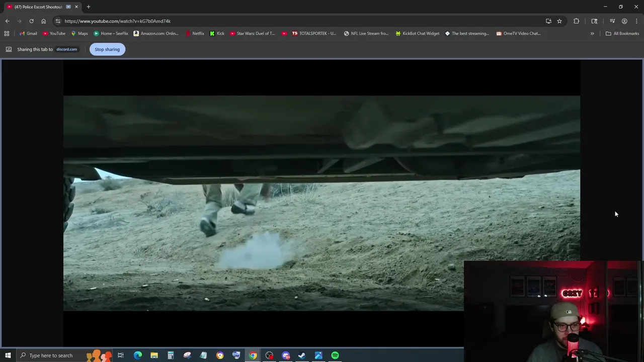The height and width of the screenshot is (362, 644).
Task: Click Stop sharing button
Action: [107, 49]
